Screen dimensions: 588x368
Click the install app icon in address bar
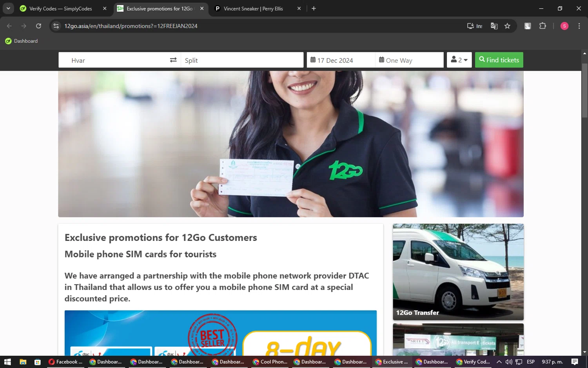coord(474,26)
